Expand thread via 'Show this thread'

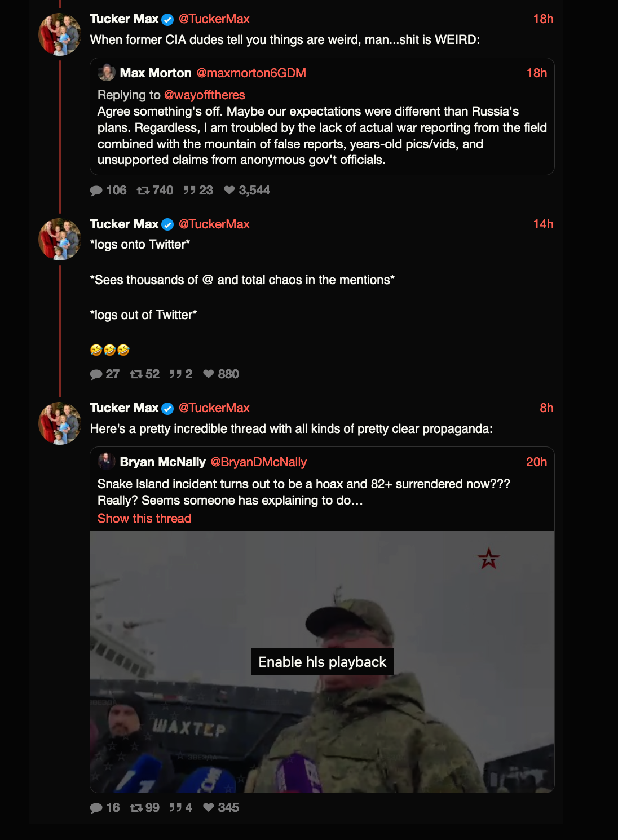144,519
